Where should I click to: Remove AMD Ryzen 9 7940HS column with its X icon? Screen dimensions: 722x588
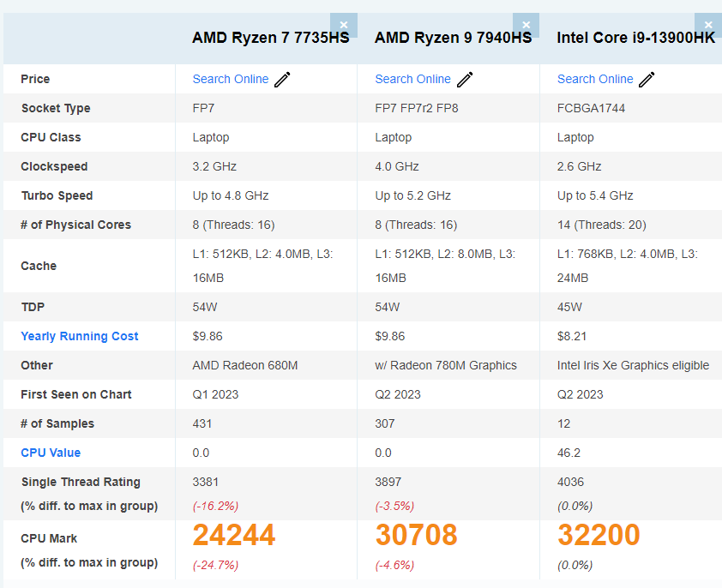click(x=526, y=25)
